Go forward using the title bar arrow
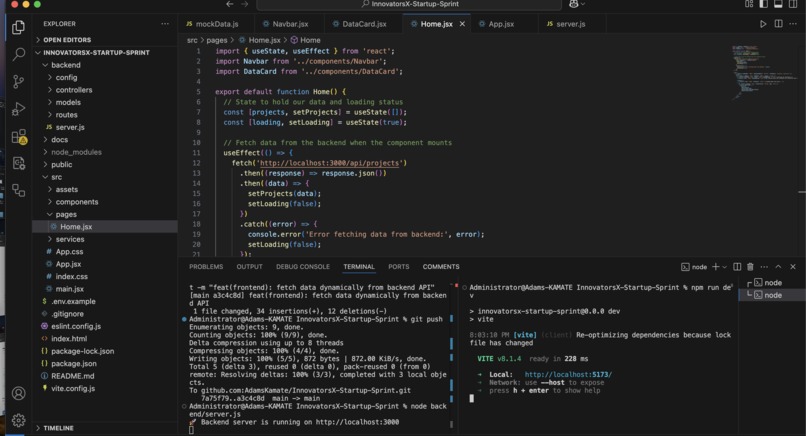Viewport: 806px width, 436px height. [245, 4]
